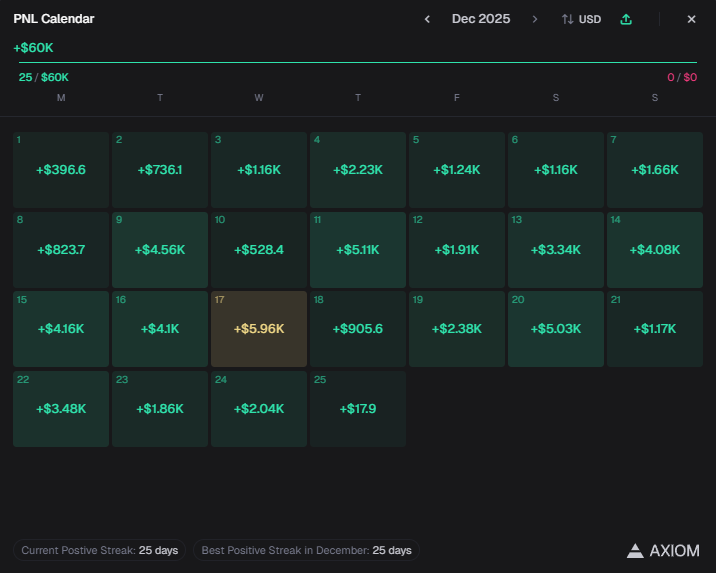
Task: Toggle the USD currency switch
Action: click(581, 19)
